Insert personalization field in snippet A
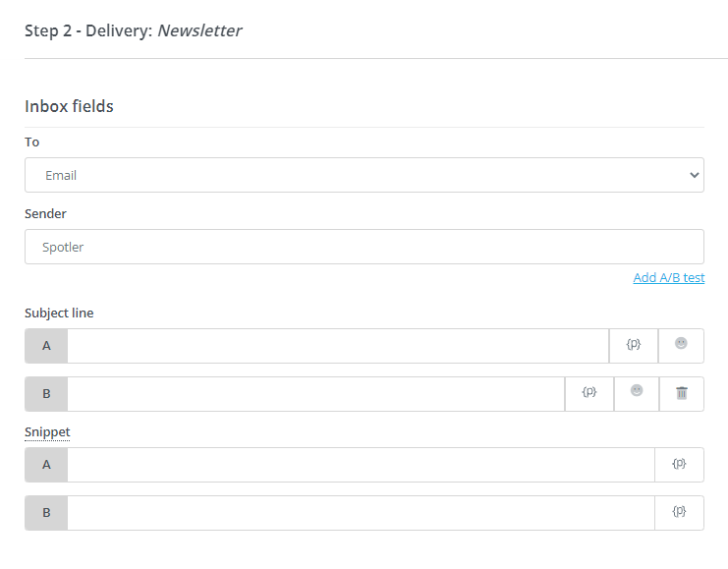Screen dimensions: 728x569 pyautogui.click(x=679, y=464)
